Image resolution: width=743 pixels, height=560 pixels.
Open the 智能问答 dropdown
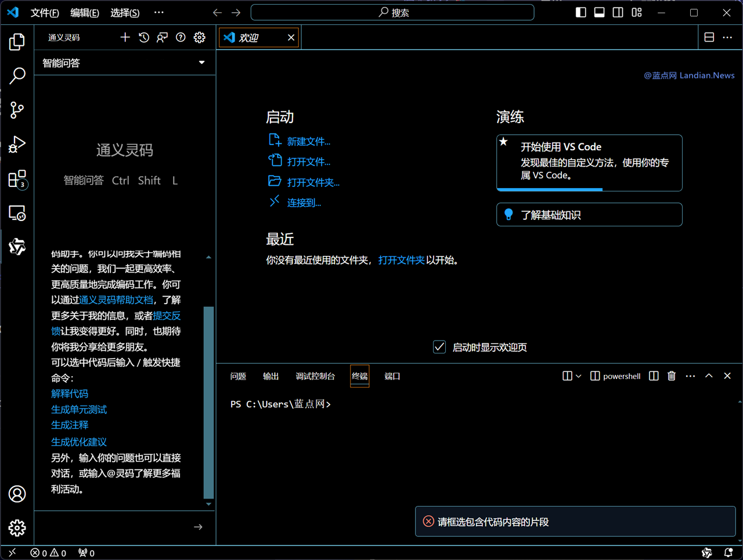[125, 63]
